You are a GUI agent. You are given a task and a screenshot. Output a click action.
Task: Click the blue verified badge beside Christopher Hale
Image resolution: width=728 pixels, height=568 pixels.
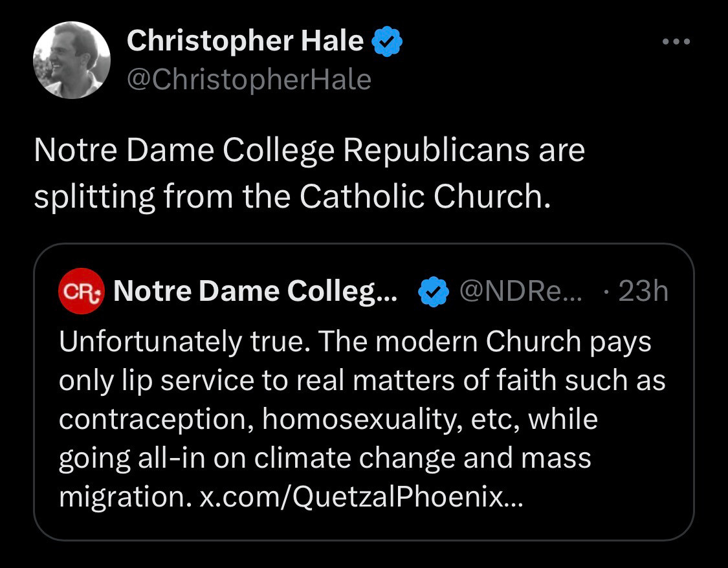point(387,42)
